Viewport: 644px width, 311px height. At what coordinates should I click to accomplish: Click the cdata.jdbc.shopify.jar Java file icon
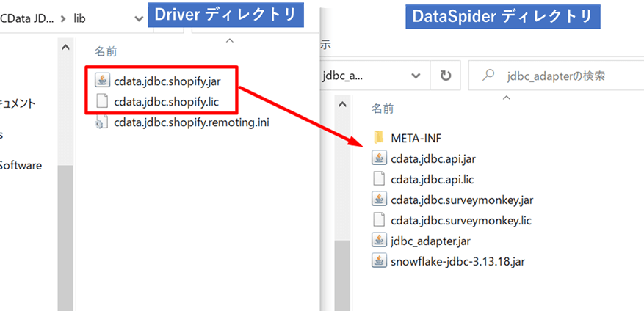click(x=101, y=81)
